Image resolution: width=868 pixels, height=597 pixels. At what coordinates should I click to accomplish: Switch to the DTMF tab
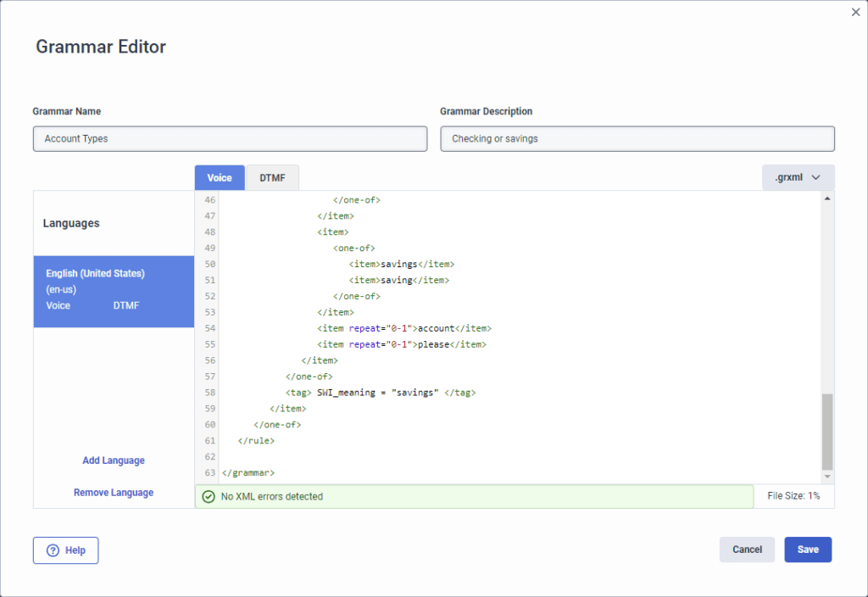click(272, 178)
